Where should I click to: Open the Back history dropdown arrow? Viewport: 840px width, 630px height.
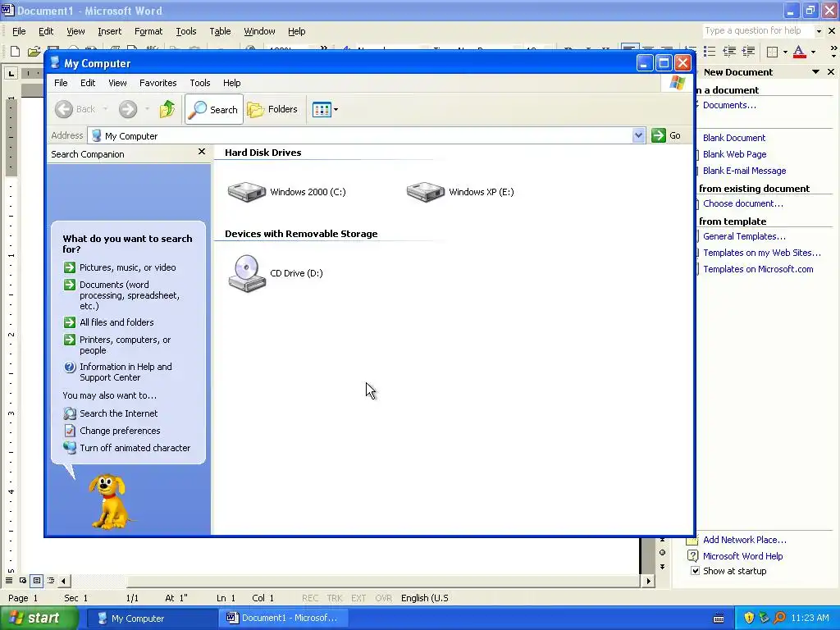coord(106,109)
